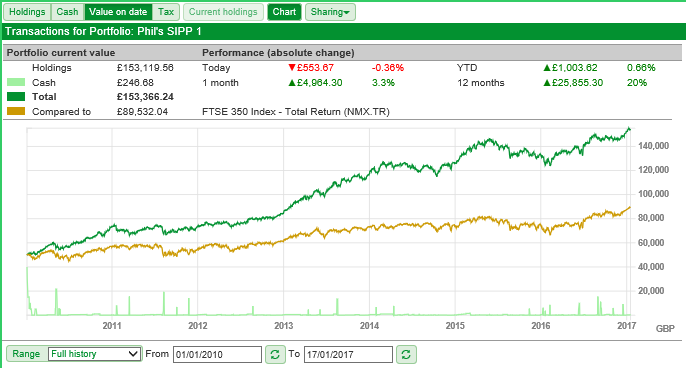Viewport: 686px width, 368px height.
Task: Expand the Full history range dropdown
Action: 94,354
